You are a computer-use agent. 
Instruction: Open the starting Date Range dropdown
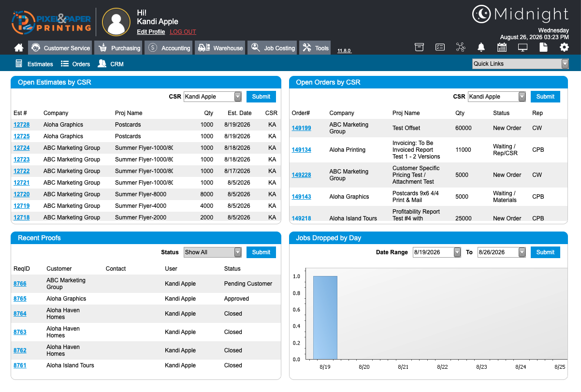pos(437,252)
